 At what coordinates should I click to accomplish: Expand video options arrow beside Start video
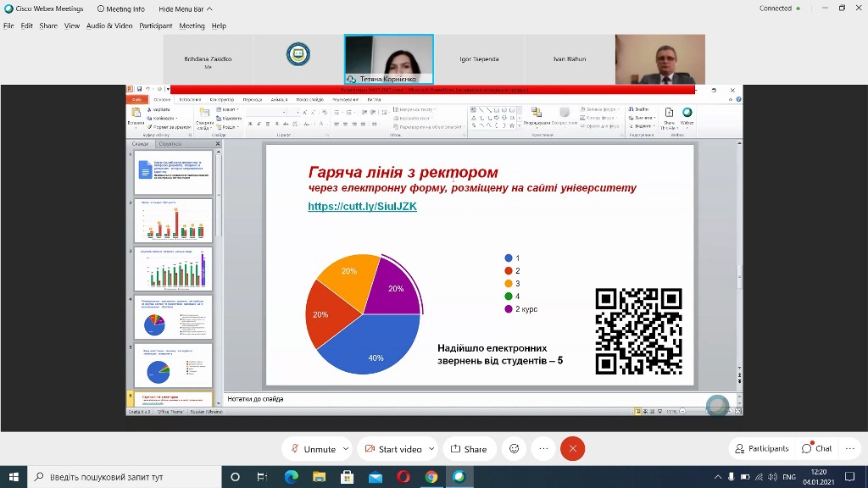(431, 449)
